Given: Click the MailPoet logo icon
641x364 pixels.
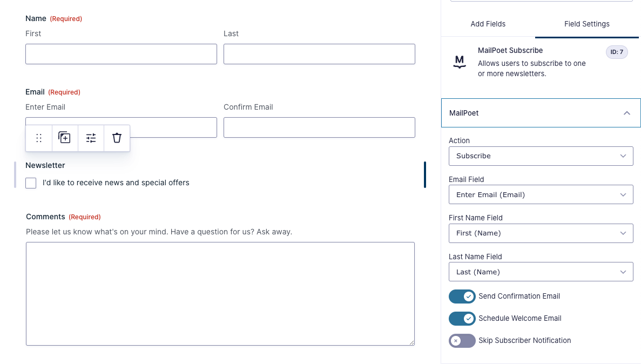Looking at the screenshot, I should 460,62.
